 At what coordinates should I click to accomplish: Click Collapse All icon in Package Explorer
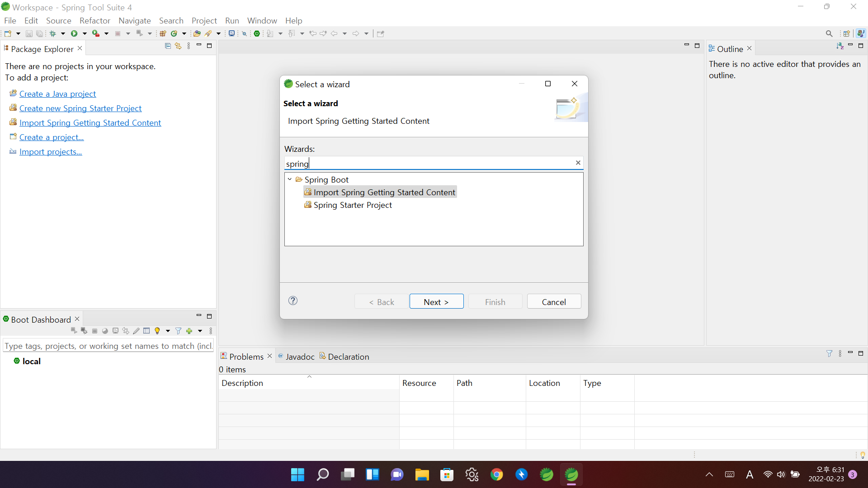(x=168, y=46)
